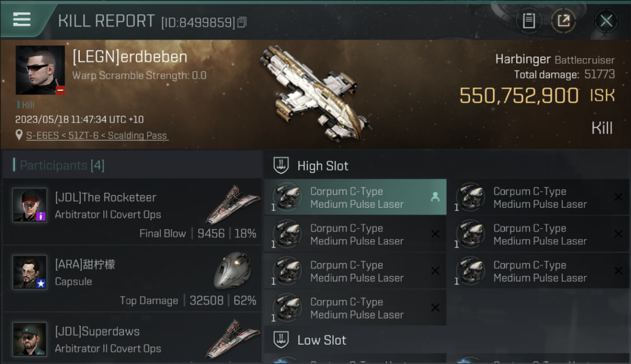The width and height of the screenshot is (631, 364).
Task: Select The Rocketeer's portrait
Action: pos(30,205)
